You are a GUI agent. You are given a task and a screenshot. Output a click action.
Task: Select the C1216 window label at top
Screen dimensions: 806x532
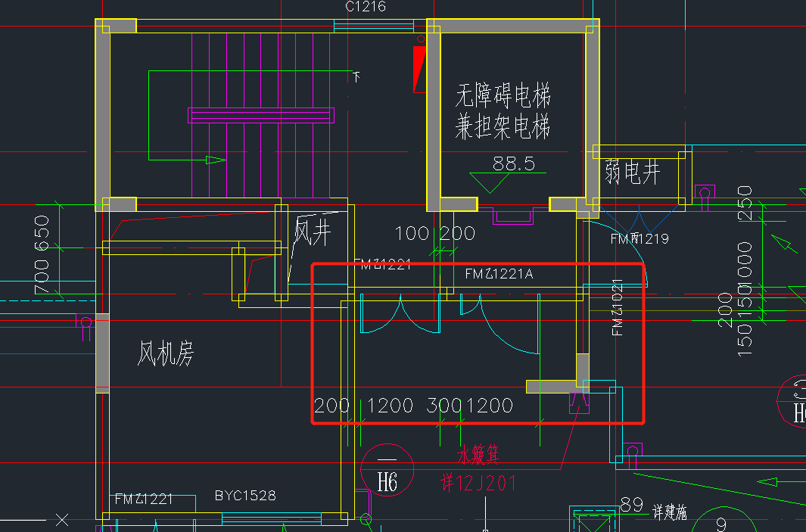point(366,6)
